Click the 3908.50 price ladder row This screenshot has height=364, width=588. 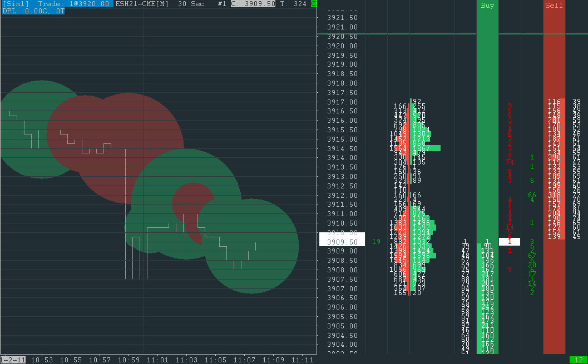click(x=342, y=261)
